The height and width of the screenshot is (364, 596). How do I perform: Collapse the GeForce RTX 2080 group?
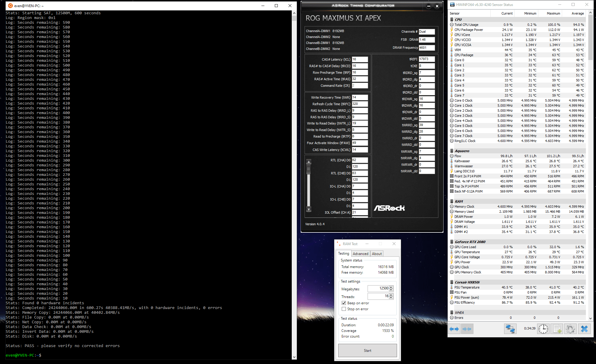tap(452, 242)
